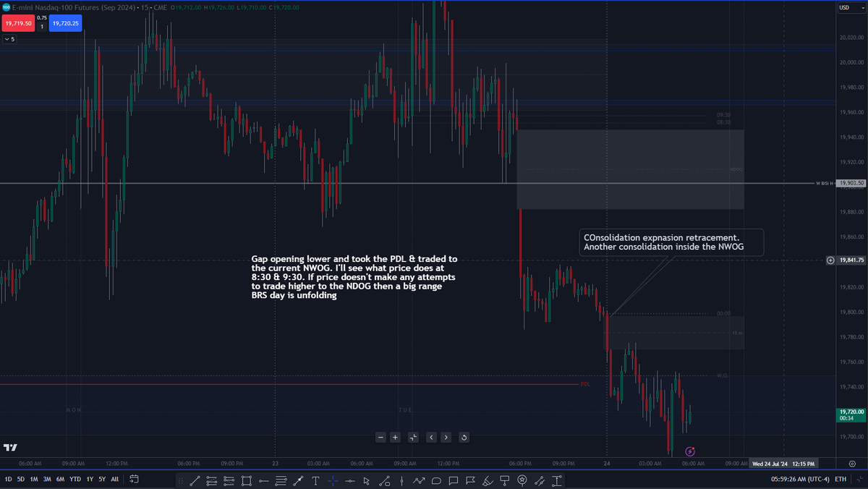The image size is (868, 489).
Task: Select the Rectangle drawing tool
Action: 247,480
